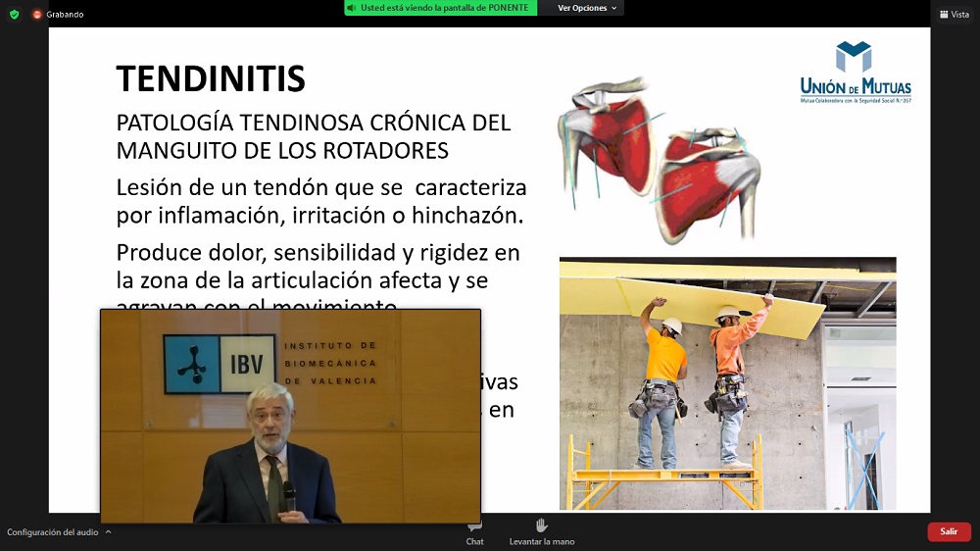Expand the Ver Opciones dropdown
The height and width of the screenshot is (551, 980).
(x=588, y=8)
